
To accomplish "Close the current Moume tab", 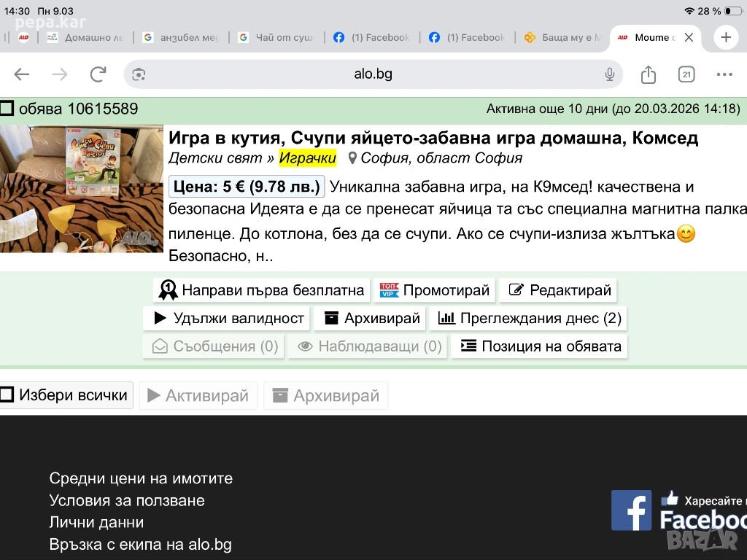I will point(689,37).
